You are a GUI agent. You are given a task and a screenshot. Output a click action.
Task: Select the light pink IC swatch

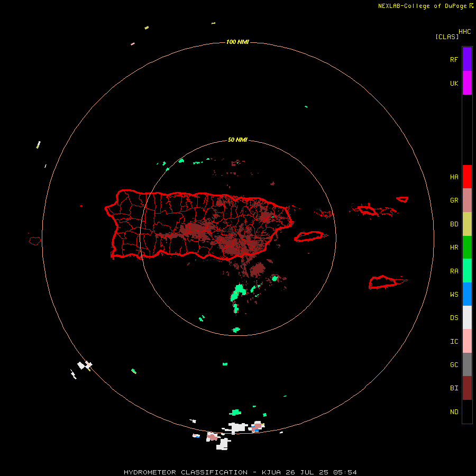[467, 341]
